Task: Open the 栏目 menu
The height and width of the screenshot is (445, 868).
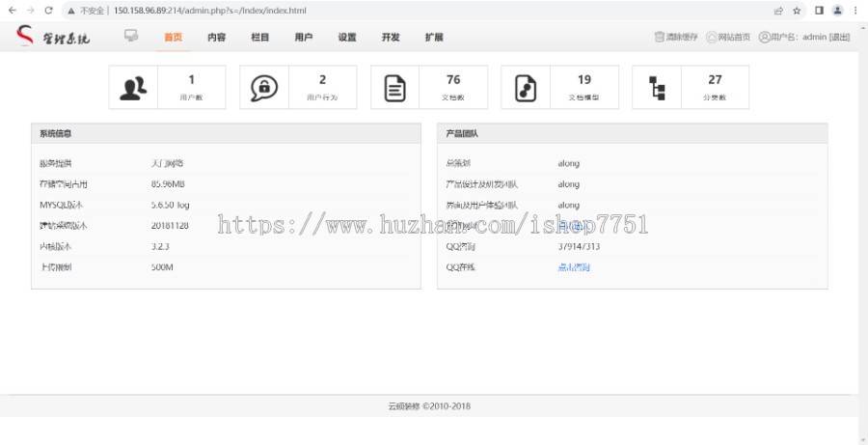Action: (x=260, y=37)
